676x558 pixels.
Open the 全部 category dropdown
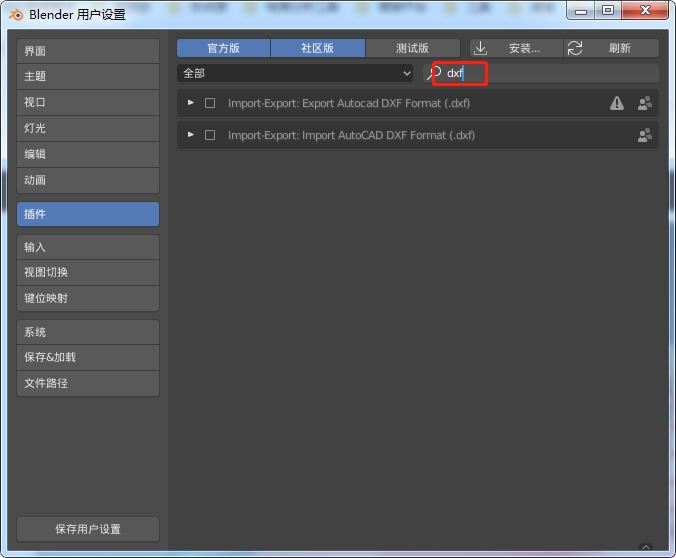(295, 73)
